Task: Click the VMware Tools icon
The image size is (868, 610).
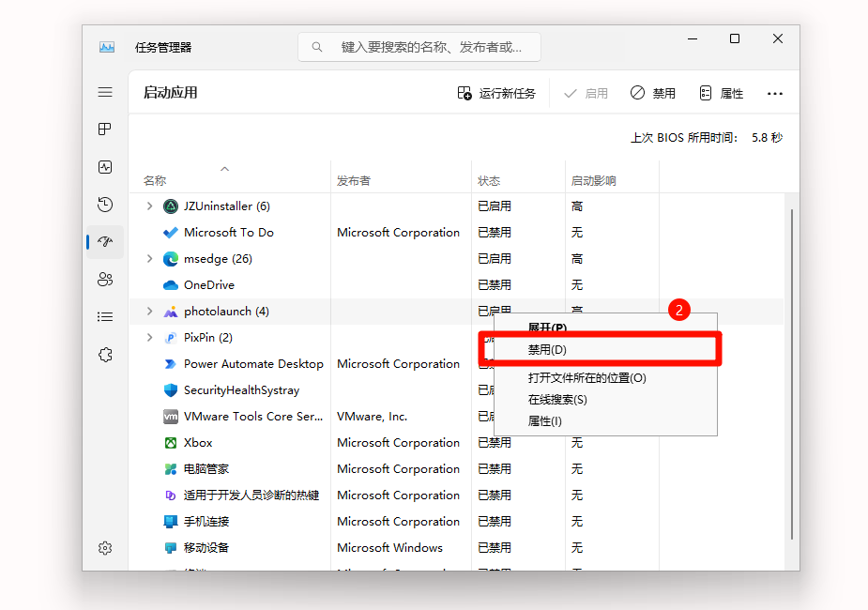Action: coord(171,417)
